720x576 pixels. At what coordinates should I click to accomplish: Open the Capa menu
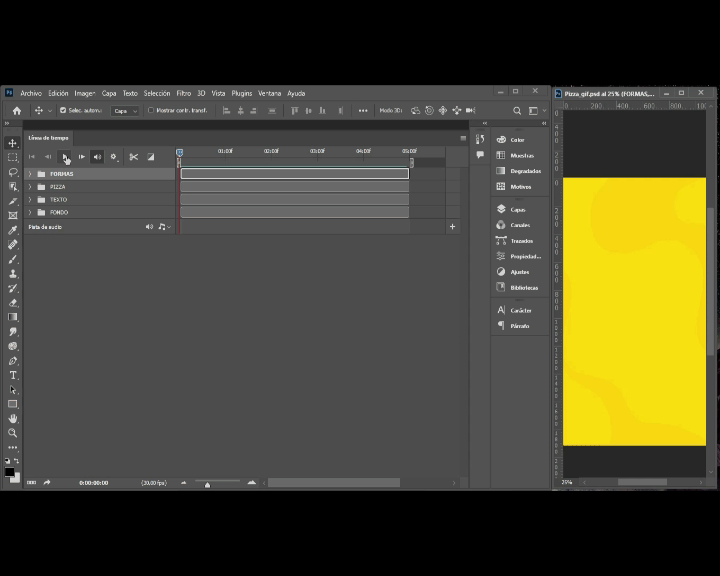[109, 93]
